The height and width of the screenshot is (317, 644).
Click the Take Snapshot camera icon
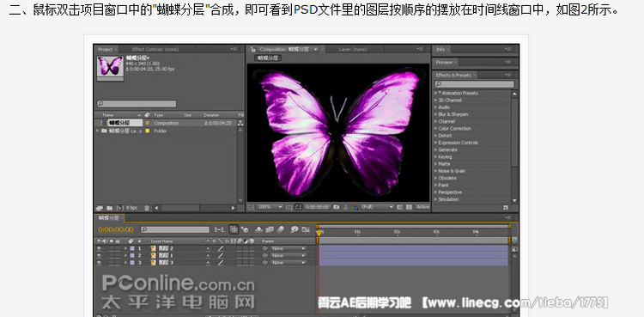tap(336, 207)
